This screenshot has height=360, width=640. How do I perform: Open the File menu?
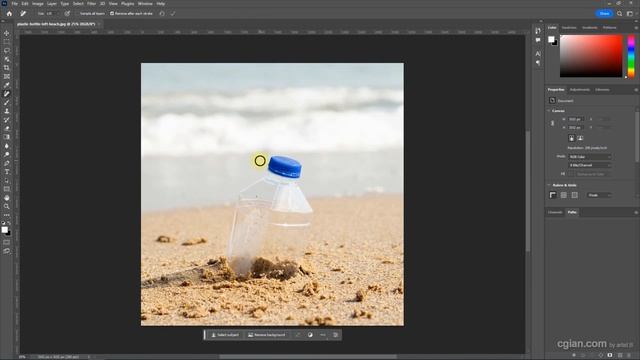pos(15,4)
